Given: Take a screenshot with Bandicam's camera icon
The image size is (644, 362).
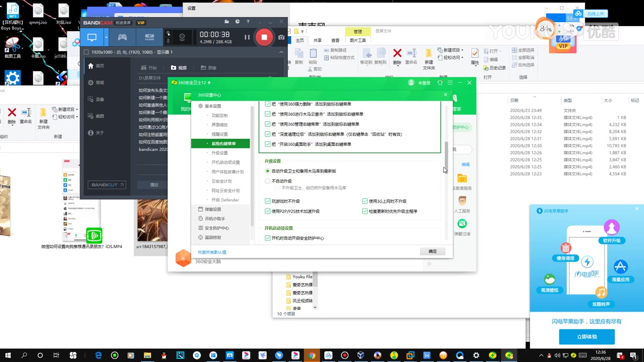Looking at the screenshot, I should [281, 37].
